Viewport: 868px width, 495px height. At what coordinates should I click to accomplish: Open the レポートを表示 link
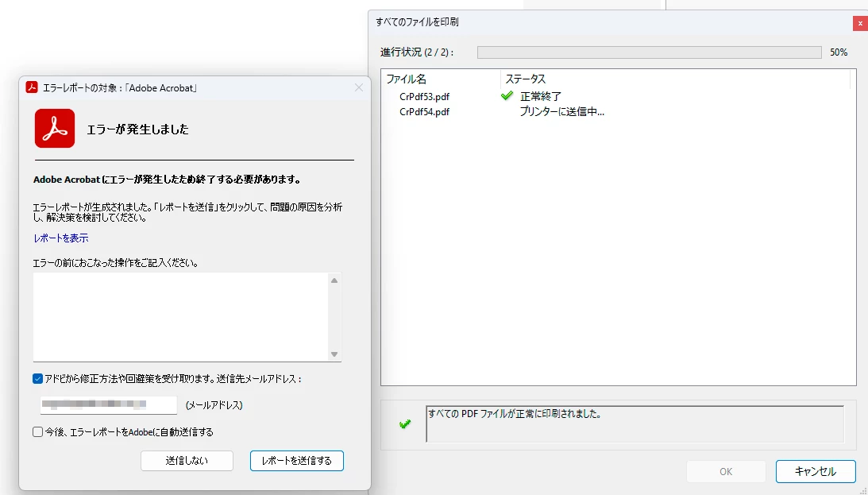[61, 238]
